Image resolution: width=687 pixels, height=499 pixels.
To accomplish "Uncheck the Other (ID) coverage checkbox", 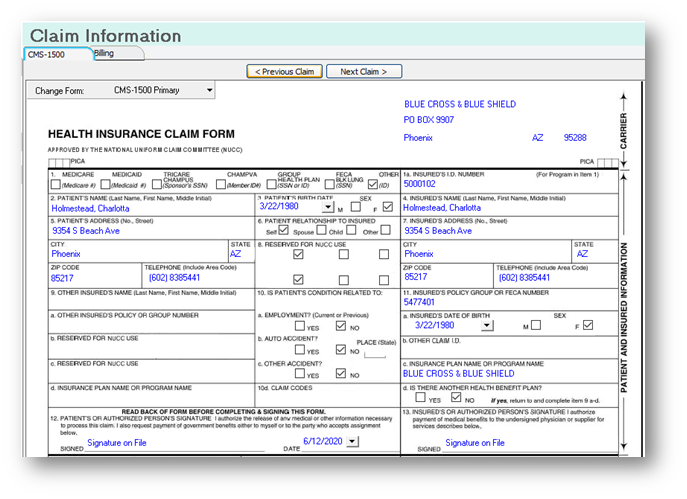I will tap(373, 184).
